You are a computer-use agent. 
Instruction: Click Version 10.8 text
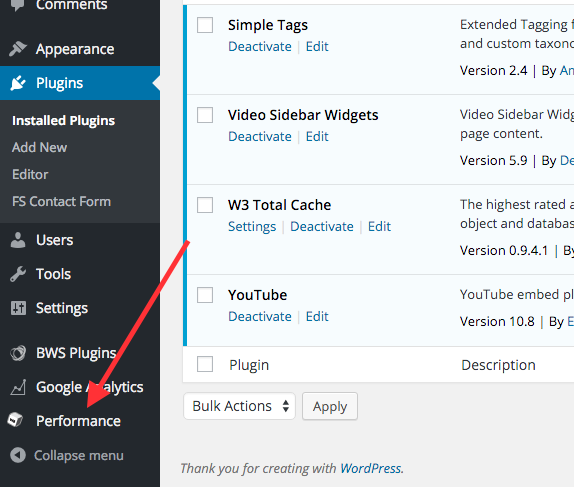[497, 321]
